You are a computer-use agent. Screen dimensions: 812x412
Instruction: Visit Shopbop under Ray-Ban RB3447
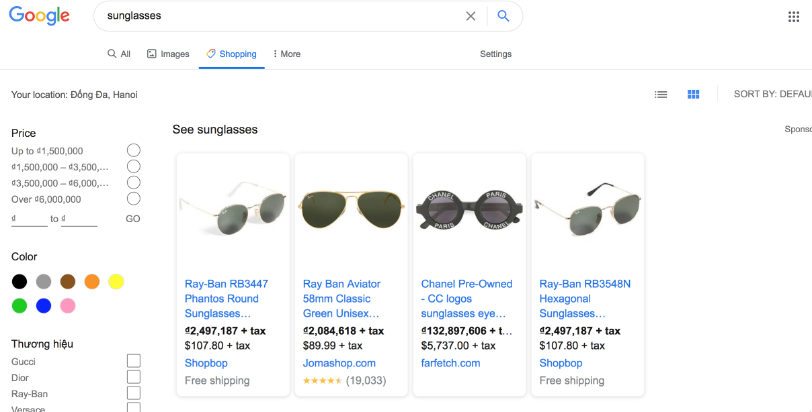[x=206, y=363]
